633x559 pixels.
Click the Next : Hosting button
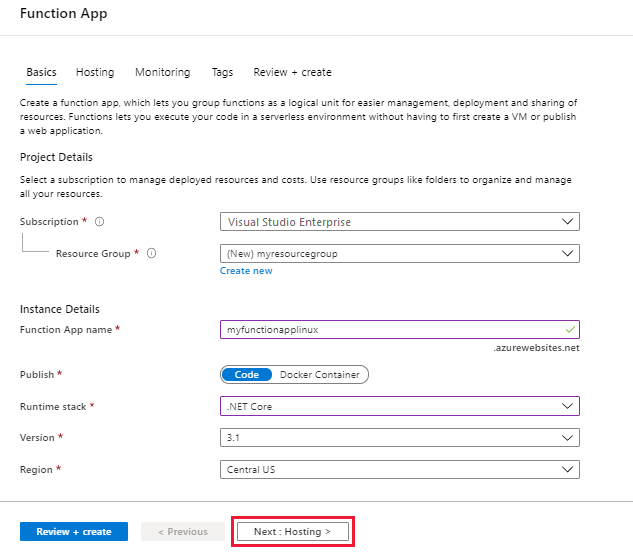(292, 532)
